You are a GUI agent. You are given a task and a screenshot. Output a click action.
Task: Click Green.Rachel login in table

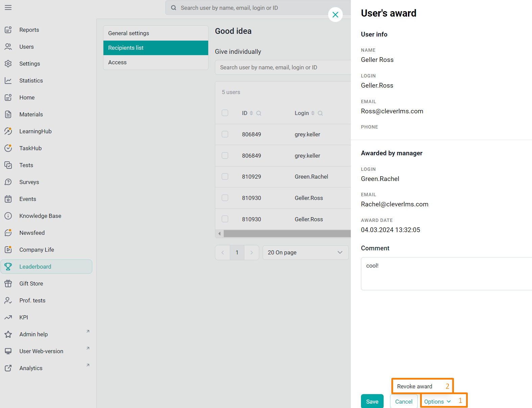(311, 177)
